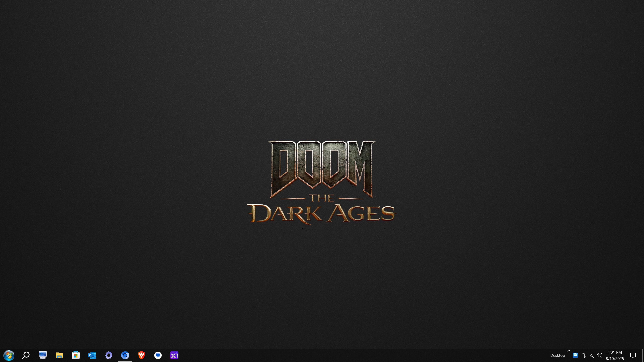Screen dimensions: 644x362
Task: Open the purple gear settings app
Action: (109, 355)
